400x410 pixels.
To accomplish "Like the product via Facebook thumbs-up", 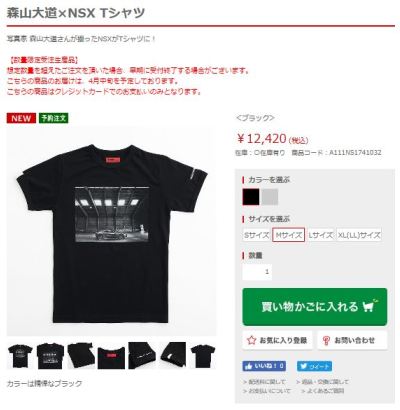I will pos(264,366).
